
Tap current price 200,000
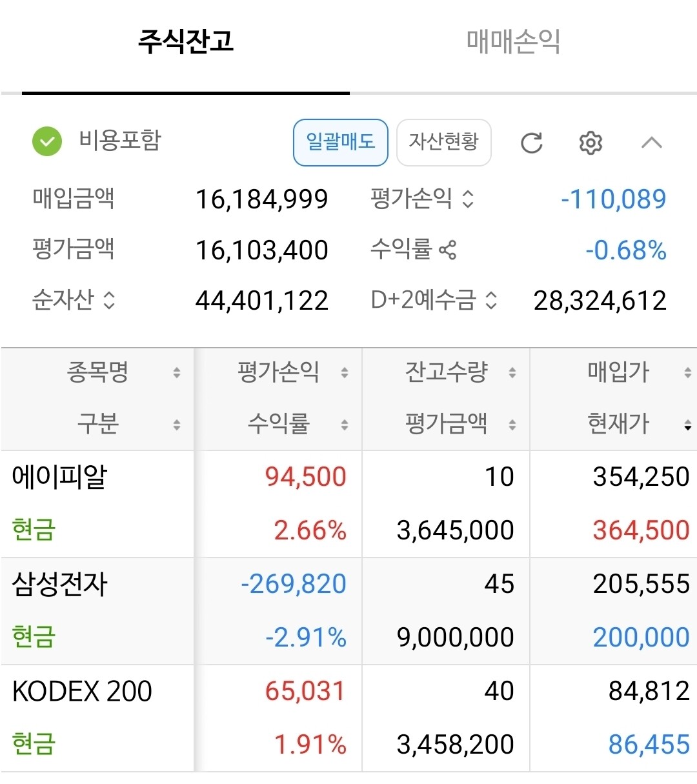[641, 638]
